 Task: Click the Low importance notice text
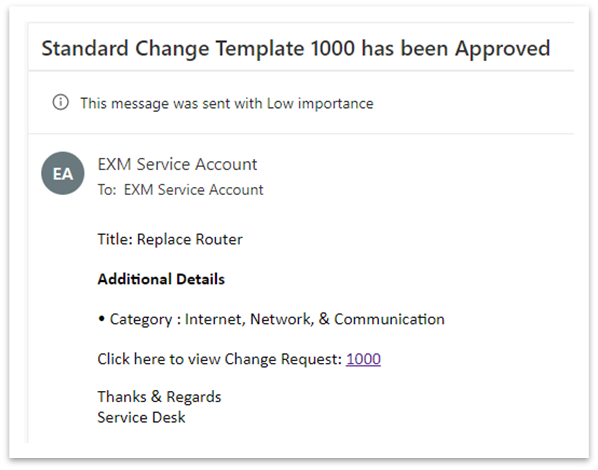[x=227, y=103]
